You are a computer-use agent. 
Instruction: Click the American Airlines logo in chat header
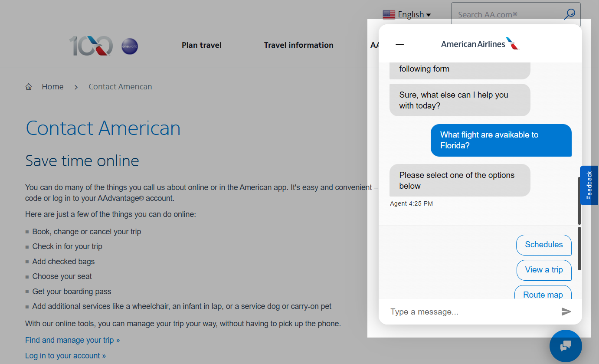pyautogui.click(x=479, y=43)
